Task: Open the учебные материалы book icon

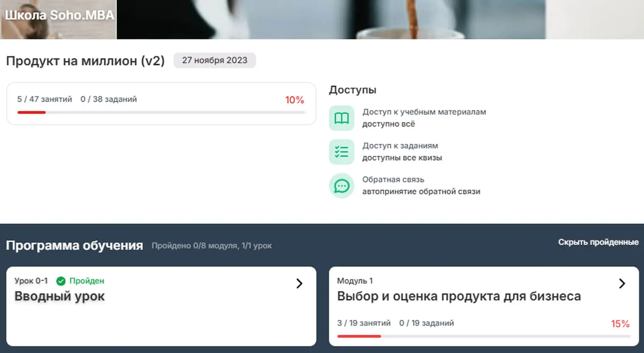Action: point(341,118)
